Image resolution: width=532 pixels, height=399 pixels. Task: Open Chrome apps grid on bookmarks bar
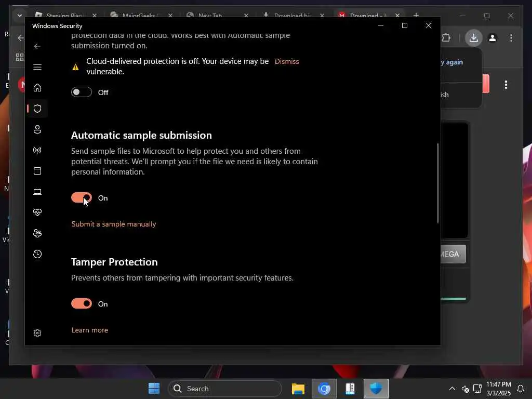pos(20,57)
